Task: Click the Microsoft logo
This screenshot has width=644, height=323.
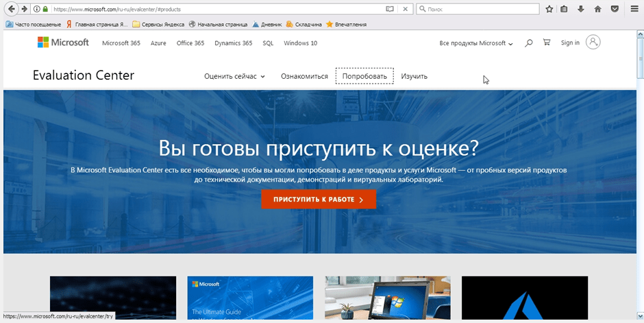Action: 63,43
